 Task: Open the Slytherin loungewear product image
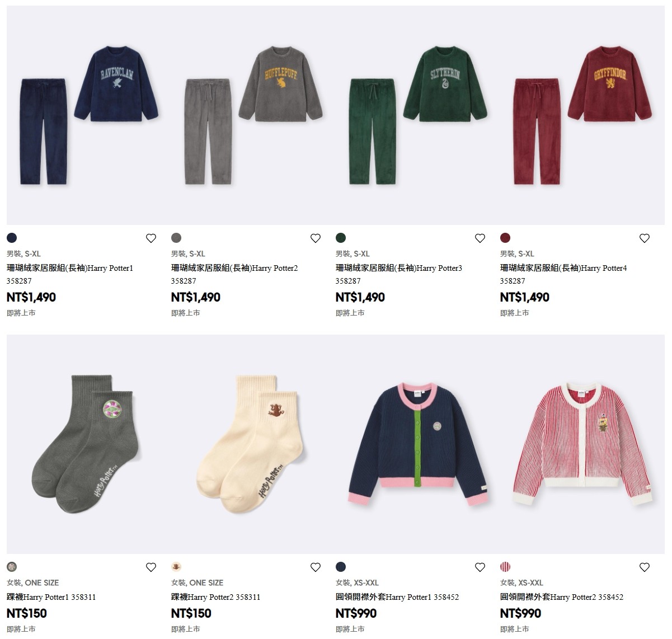pyautogui.click(x=418, y=115)
